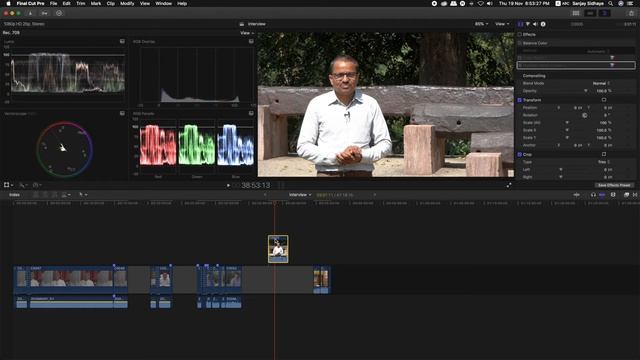Open the retime speed dropdown
Screen dimensions: 640x360
coord(37,185)
